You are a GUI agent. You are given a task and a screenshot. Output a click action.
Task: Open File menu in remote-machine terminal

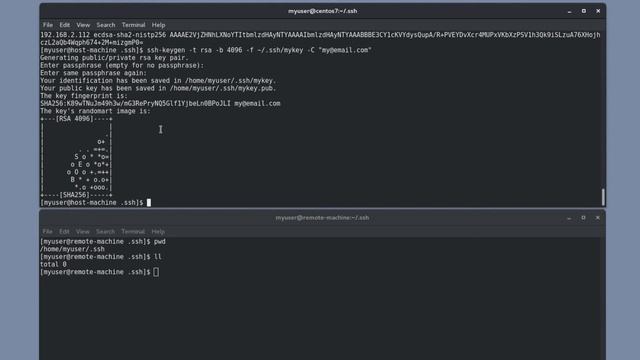point(47,231)
